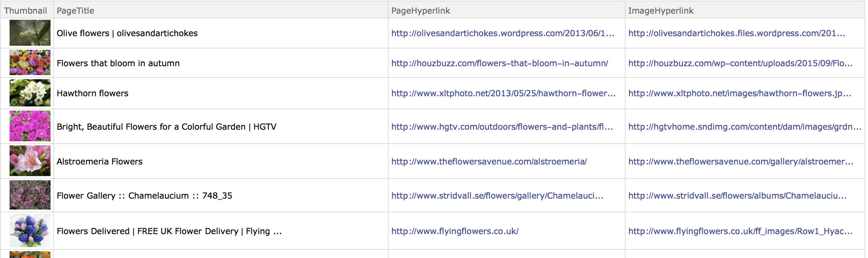Image resolution: width=868 pixels, height=258 pixels.
Task: Select the pink alstroemeria thumbnail
Action: (x=30, y=161)
